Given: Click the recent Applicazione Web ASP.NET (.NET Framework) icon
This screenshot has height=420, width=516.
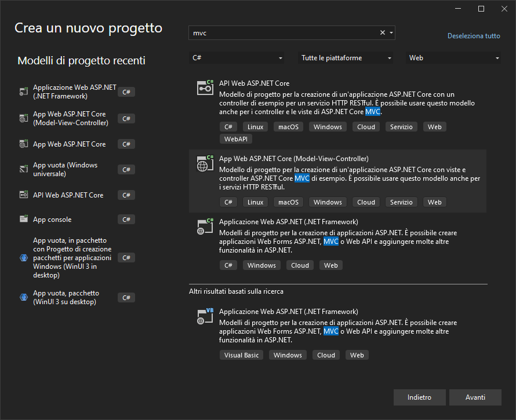Looking at the screenshot, I should pos(24,92).
